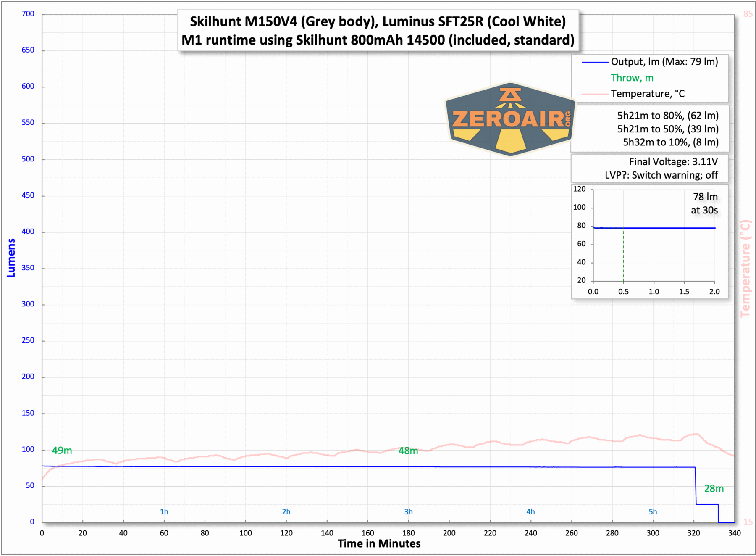Viewport: 756px width, 556px height.
Task: Click the '5h21m to 80%' runtime text
Action: (667, 115)
